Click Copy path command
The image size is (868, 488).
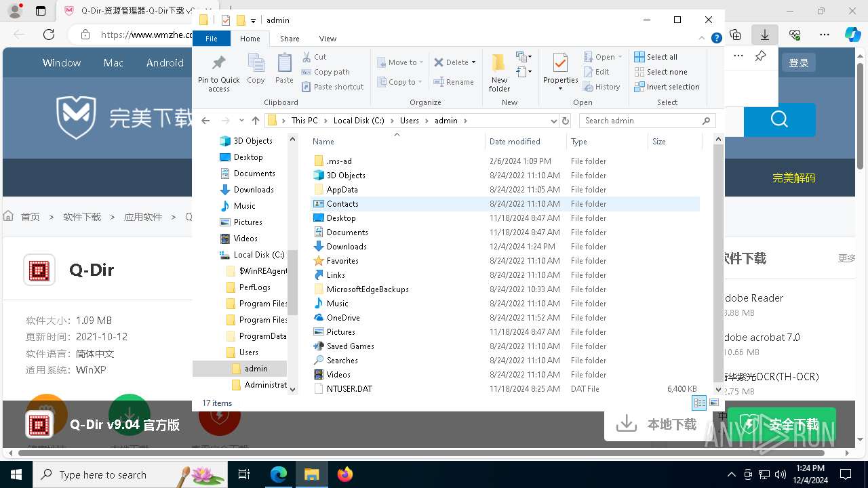325,72
